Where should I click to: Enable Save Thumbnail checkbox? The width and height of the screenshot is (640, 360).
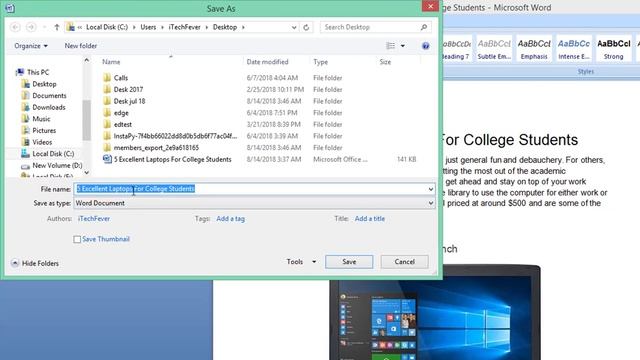pos(77,240)
